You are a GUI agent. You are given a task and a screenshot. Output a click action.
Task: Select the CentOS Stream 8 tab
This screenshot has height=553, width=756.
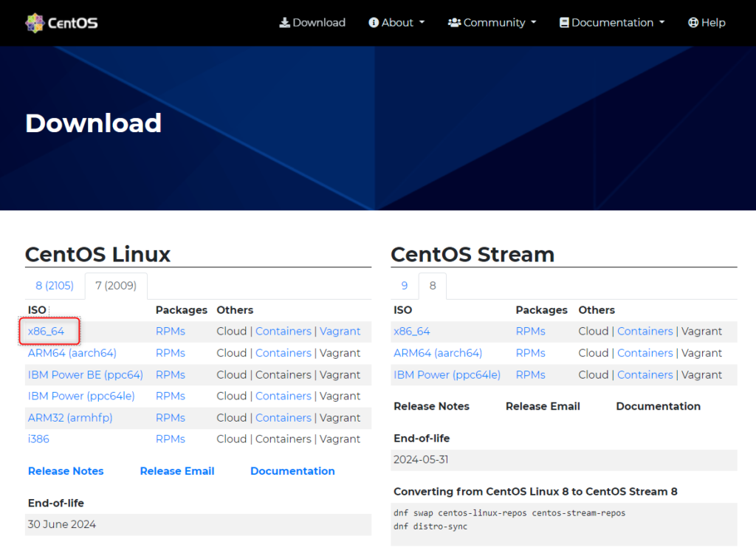tap(433, 286)
